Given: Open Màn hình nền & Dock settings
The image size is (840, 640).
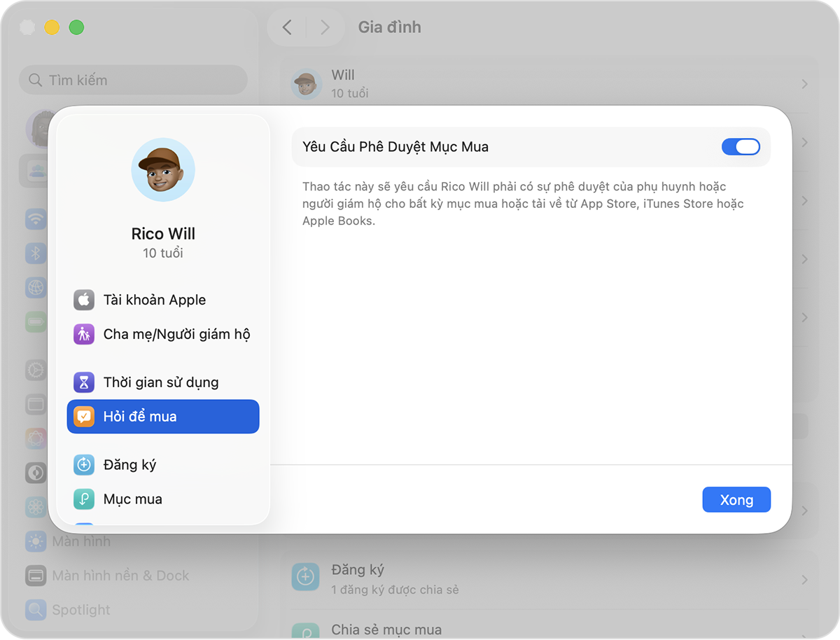Looking at the screenshot, I should point(120,576).
